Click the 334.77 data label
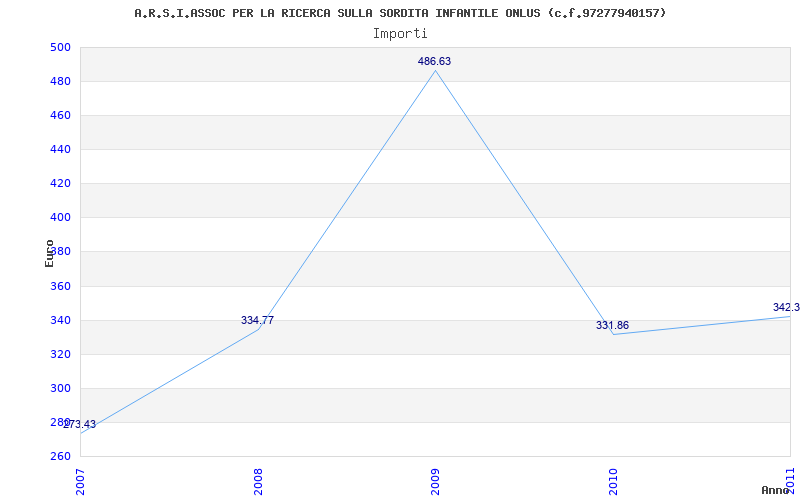This screenshot has width=800, height=500. 257,320
